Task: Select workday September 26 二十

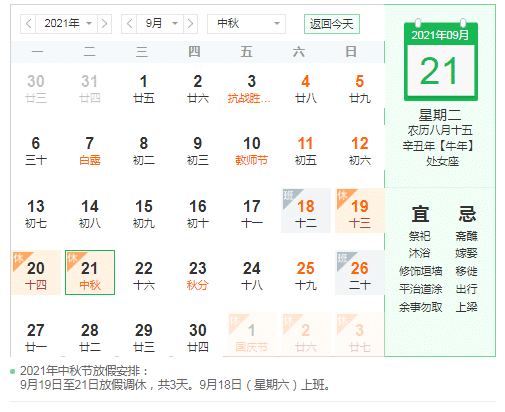Action: tap(360, 273)
